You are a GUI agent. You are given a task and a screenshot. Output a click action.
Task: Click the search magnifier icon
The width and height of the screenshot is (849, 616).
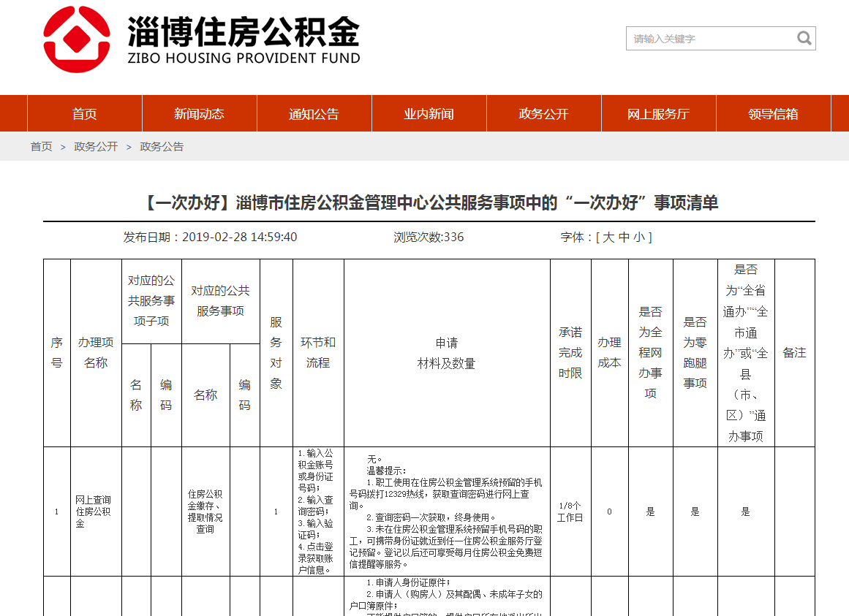click(x=804, y=39)
